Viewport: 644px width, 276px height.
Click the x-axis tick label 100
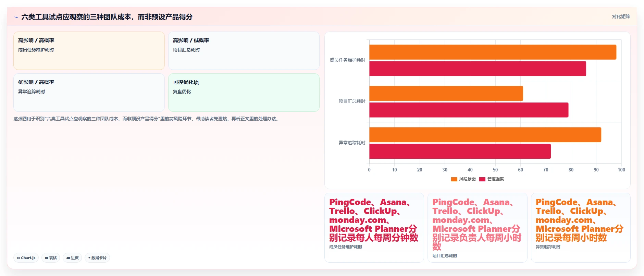tap(621, 170)
